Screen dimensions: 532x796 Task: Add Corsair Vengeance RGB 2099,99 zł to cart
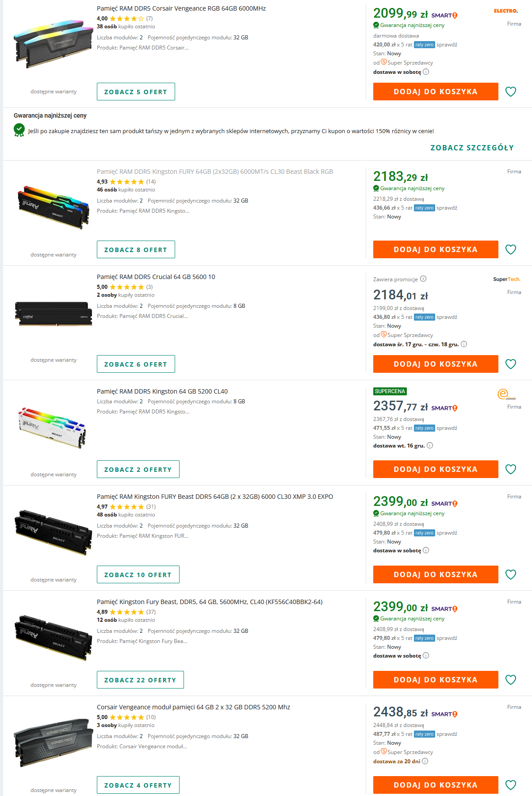435,92
